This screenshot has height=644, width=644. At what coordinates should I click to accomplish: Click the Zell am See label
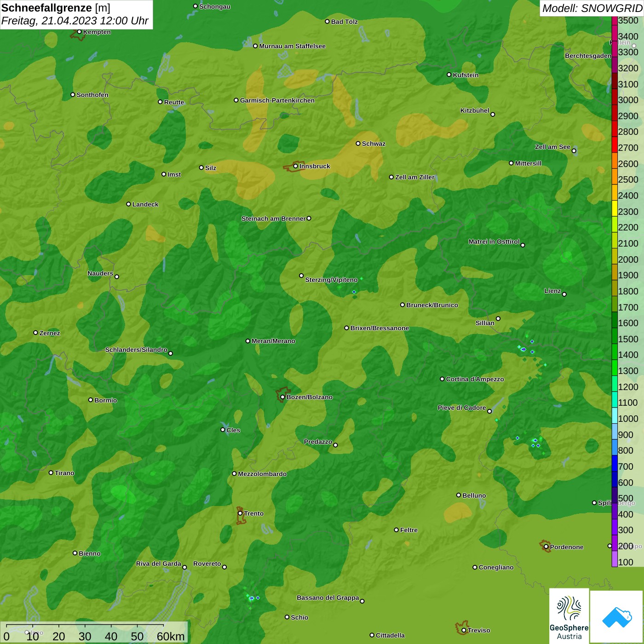552,147
